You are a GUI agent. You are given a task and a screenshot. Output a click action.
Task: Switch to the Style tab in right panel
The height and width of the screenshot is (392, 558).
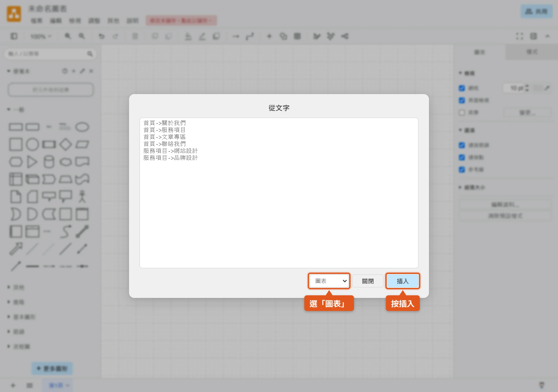tap(532, 52)
